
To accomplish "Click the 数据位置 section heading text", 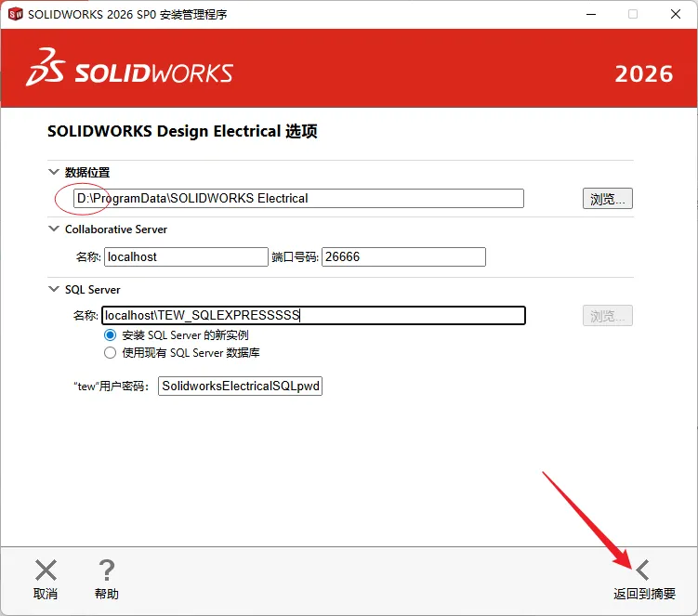I will pyautogui.click(x=87, y=172).
